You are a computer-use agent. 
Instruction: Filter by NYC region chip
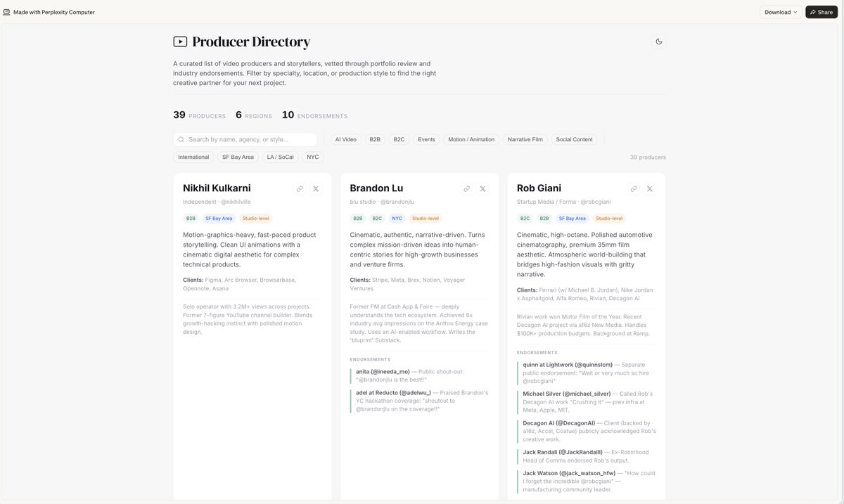(313, 157)
